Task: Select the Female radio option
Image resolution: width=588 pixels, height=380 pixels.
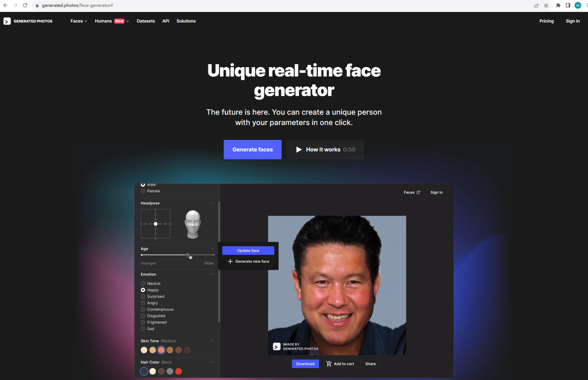Action: (x=143, y=191)
